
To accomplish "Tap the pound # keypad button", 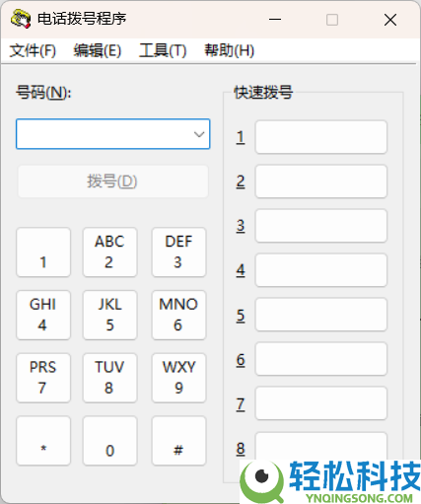I will (178, 441).
